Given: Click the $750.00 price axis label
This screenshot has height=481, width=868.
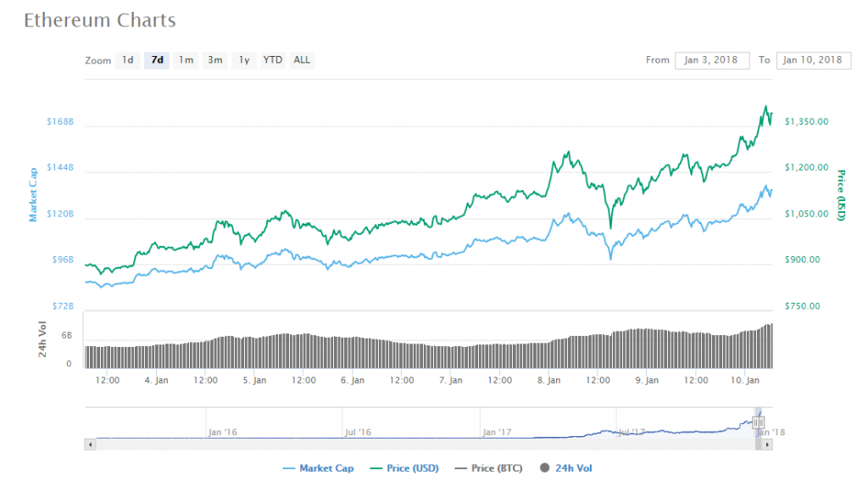Looking at the screenshot, I should (x=802, y=306).
